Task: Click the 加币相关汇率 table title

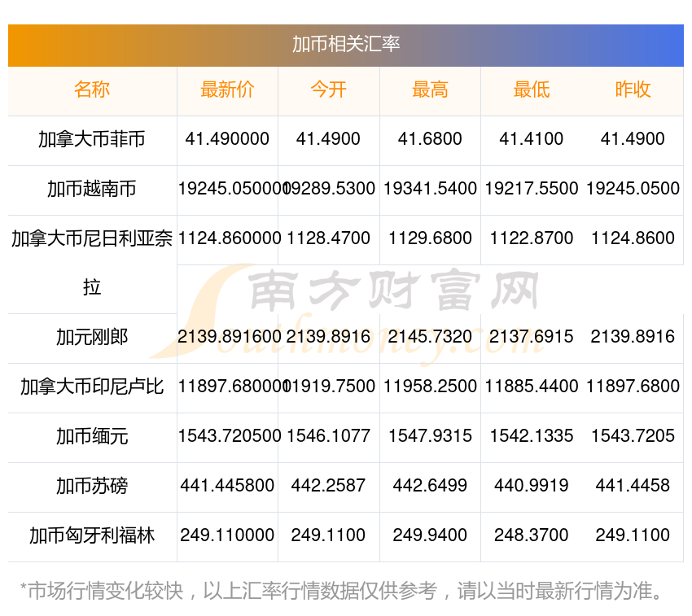Action: [x=345, y=44]
